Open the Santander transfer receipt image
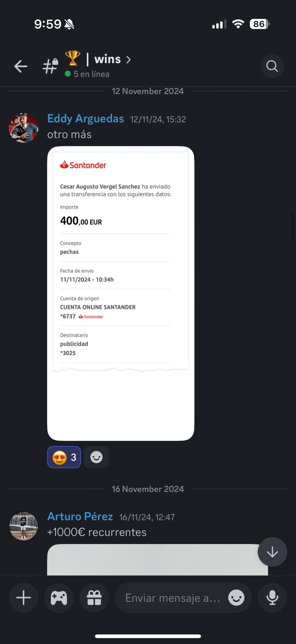 tap(121, 293)
